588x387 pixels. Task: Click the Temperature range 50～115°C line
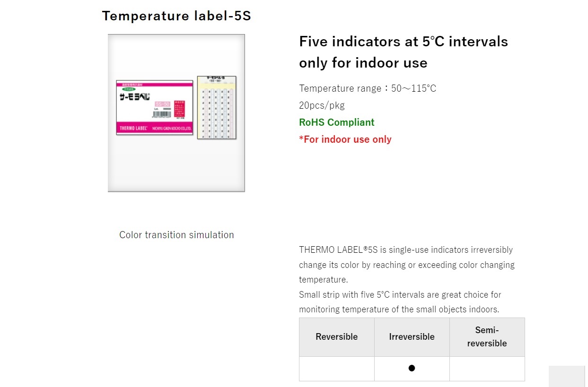tap(368, 88)
